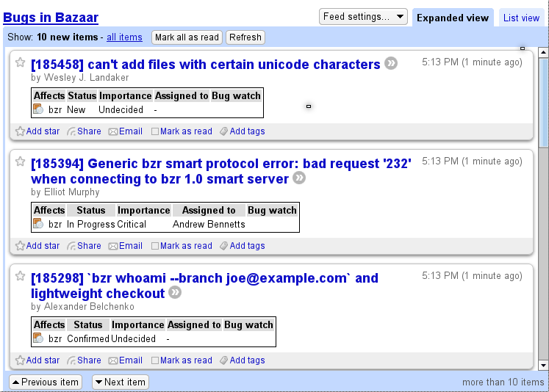Click the bzr product icon in bug 185298 table

pyautogui.click(x=38, y=338)
